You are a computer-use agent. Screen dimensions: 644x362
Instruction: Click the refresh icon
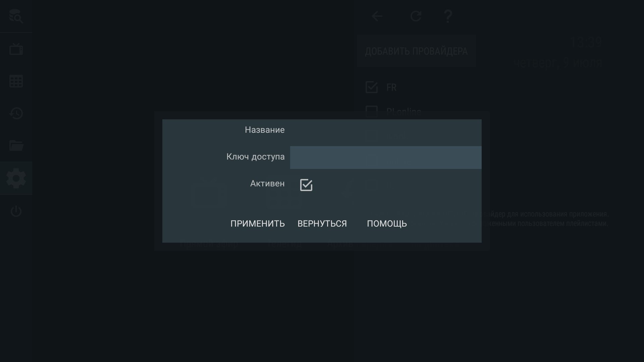click(x=416, y=16)
